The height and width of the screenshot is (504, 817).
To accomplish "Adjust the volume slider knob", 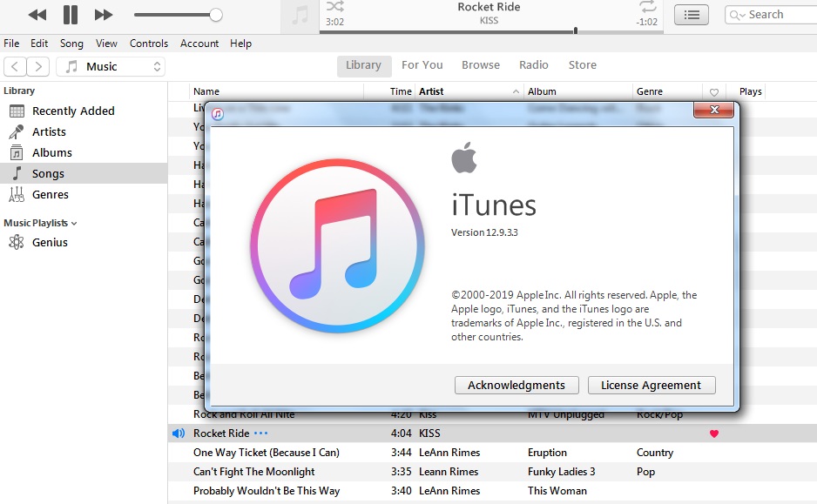I will [216, 15].
